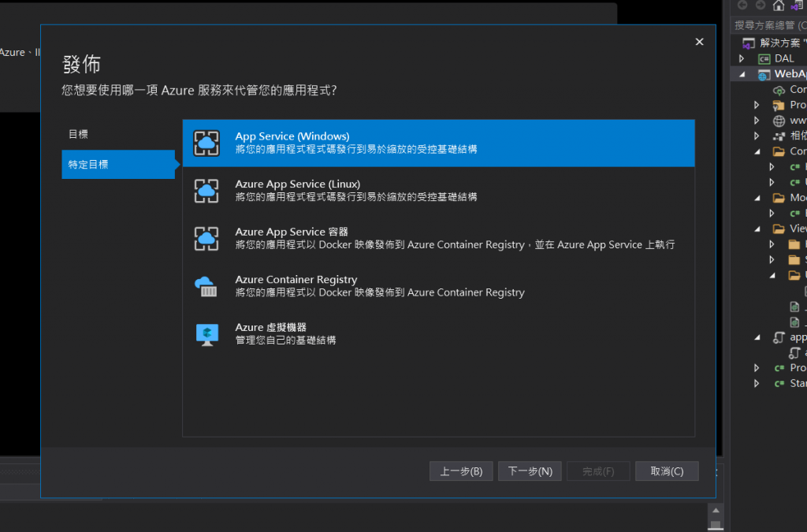Expand the C# file under Mod folder
The image size is (807, 532).
click(772, 213)
